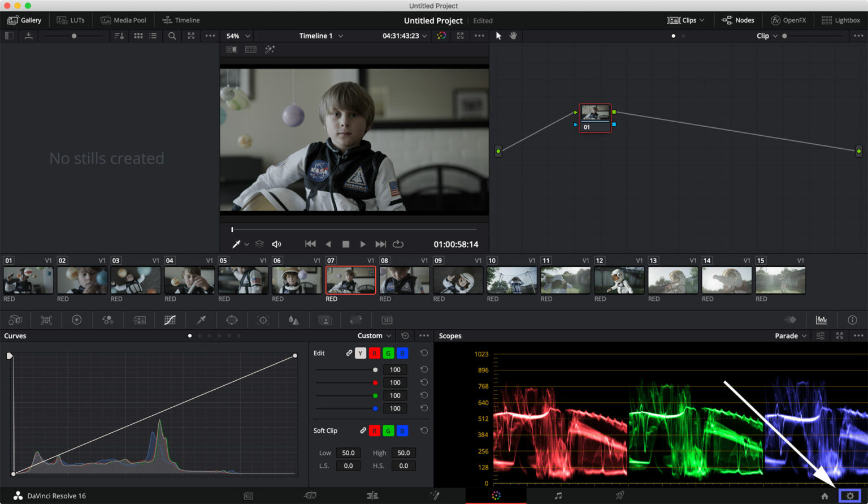Screen dimensions: 868x504
Task: Open the Color Wheels palette
Action: [77, 320]
